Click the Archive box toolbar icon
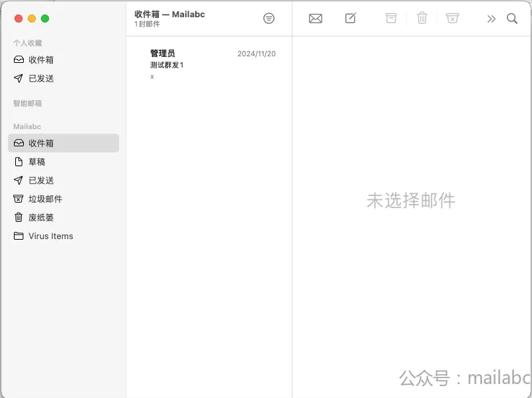532x398 pixels. 391,18
